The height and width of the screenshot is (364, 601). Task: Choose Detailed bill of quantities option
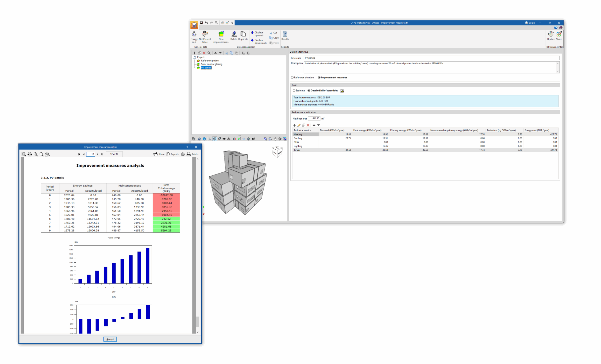coord(309,90)
